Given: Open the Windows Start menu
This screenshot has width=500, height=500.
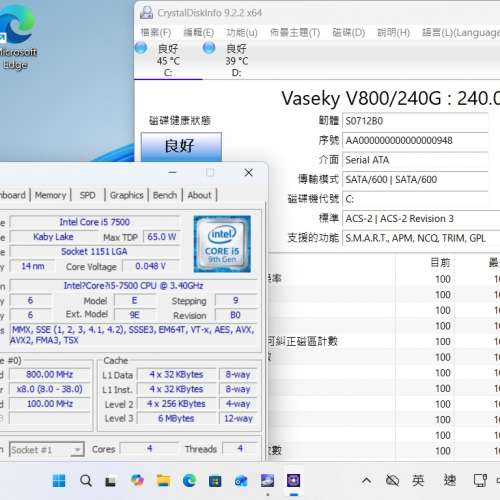Looking at the screenshot, I should [x=59, y=480].
